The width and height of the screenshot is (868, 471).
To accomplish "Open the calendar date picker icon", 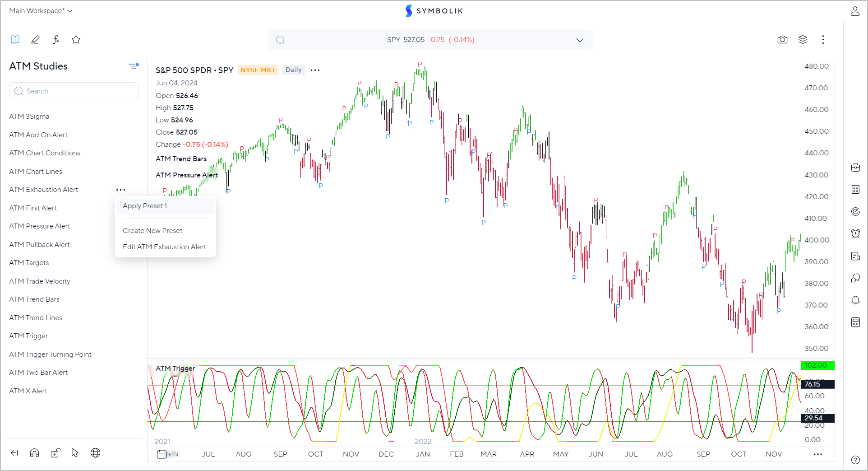I will pyautogui.click(x=162, y=454).
